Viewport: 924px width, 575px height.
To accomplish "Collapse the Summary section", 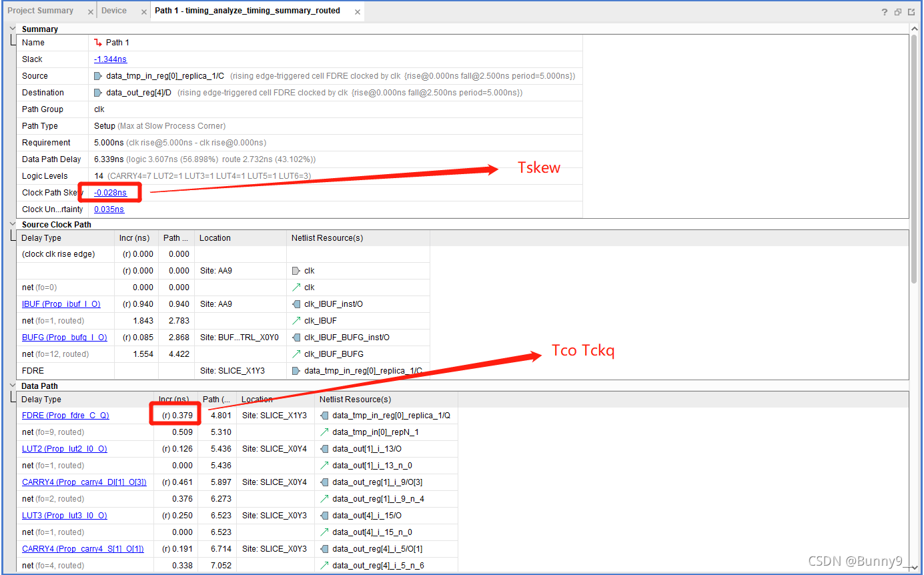I will coord(12,29).
